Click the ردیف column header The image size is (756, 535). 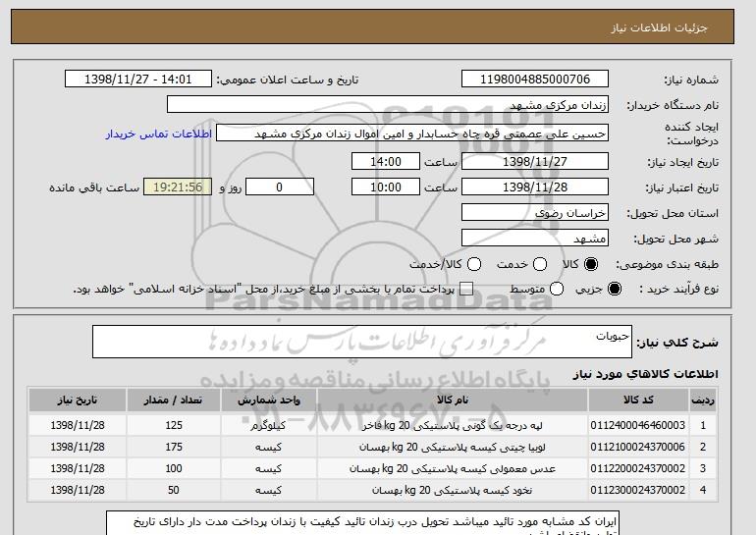click(x=702, y=401)
